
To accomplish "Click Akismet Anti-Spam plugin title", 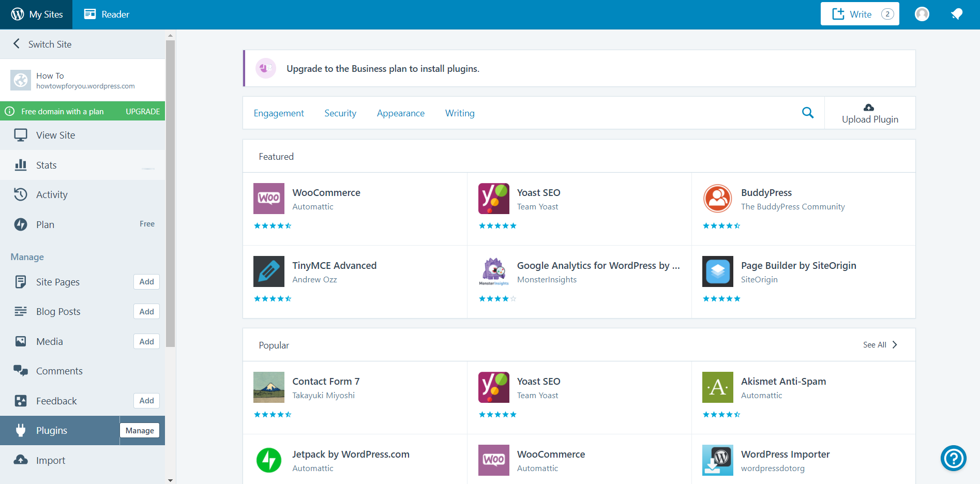I will (x=783, y=381).
